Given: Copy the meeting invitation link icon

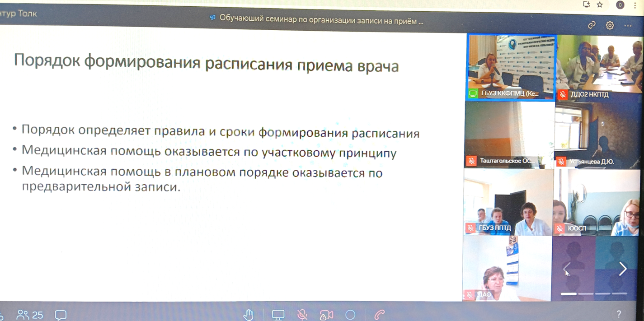Looking at the screenshot, I should [592, 25].
